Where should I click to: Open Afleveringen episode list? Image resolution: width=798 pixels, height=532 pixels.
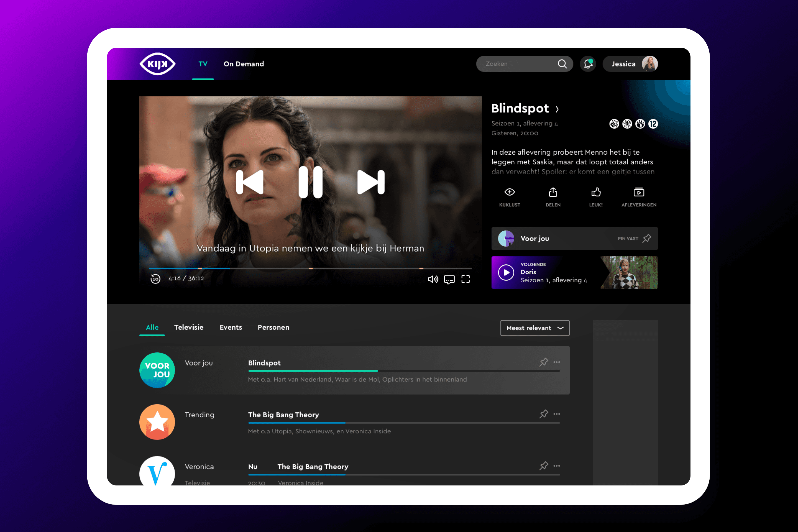(639, 197)
